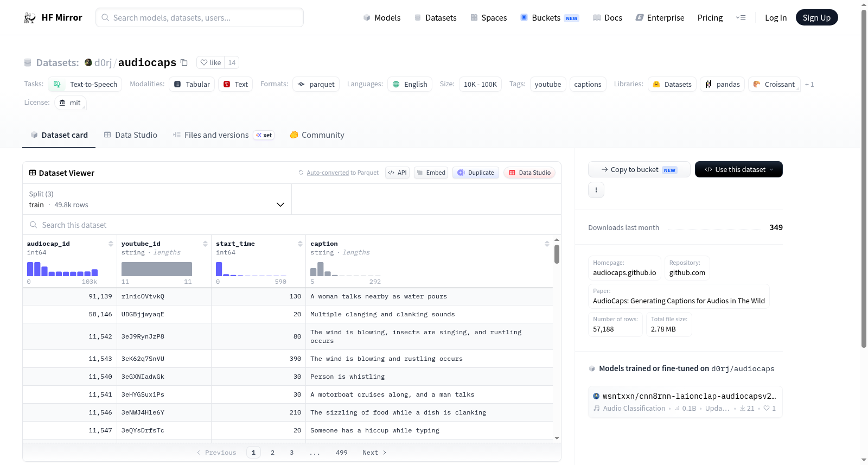Click the Auto-converted refresh icon
Screen dimensions: 868x465
click(301, 173)
